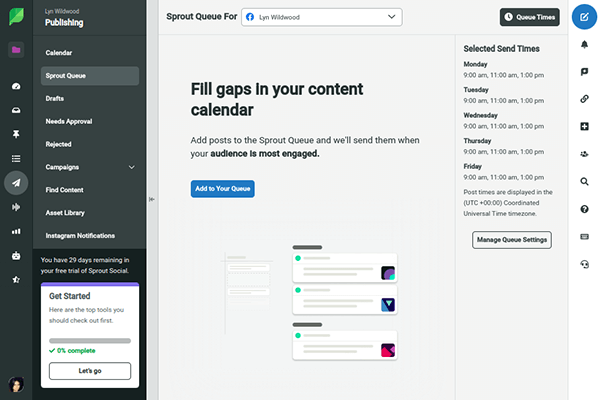This screenshot has width=600, height=400.
Task: Open the help question mark icon
Action: pos(584,208)
